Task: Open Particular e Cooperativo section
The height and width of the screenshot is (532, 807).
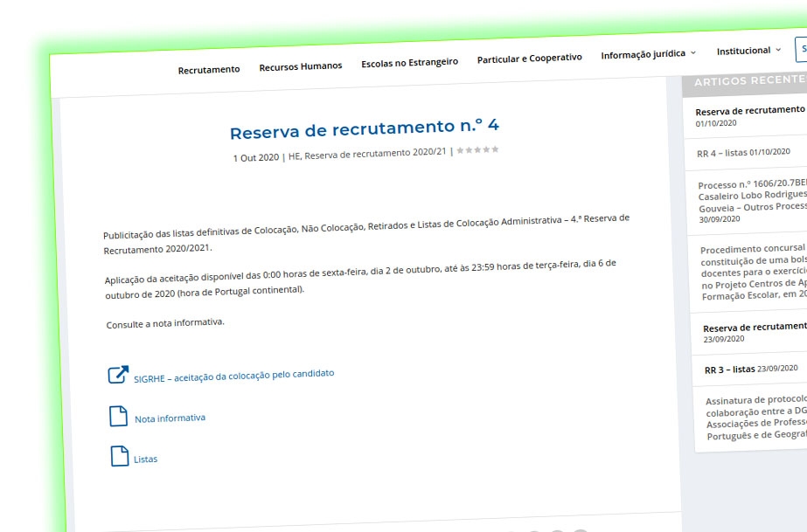Action: tap(529, 58)
